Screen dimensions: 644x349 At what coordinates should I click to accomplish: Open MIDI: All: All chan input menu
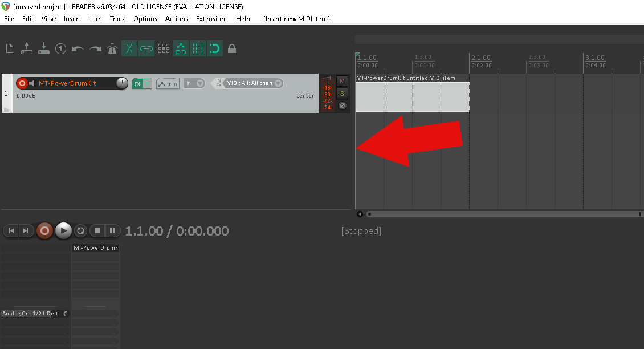pyautogui.click(x=249, y=83)
